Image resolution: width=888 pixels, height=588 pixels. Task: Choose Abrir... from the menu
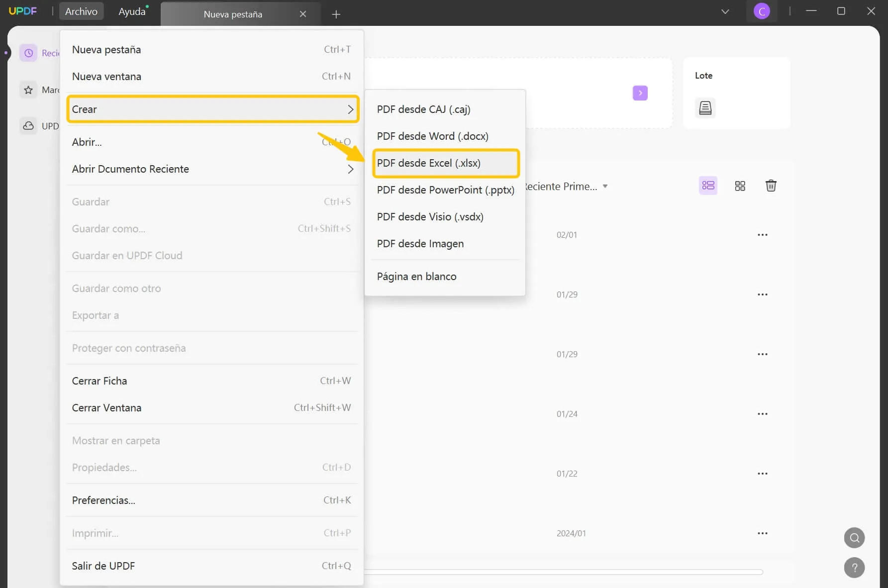[x=212, y=142]
